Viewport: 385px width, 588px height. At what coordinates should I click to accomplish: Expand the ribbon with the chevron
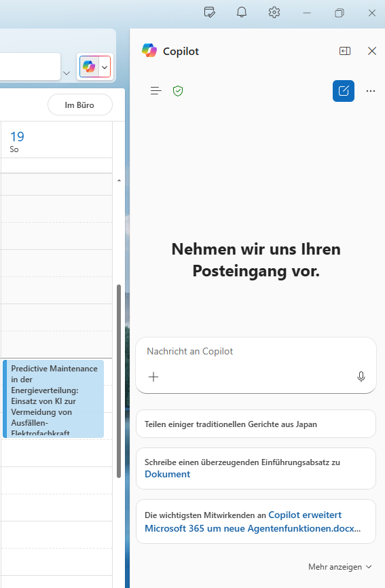pos(67,73)
